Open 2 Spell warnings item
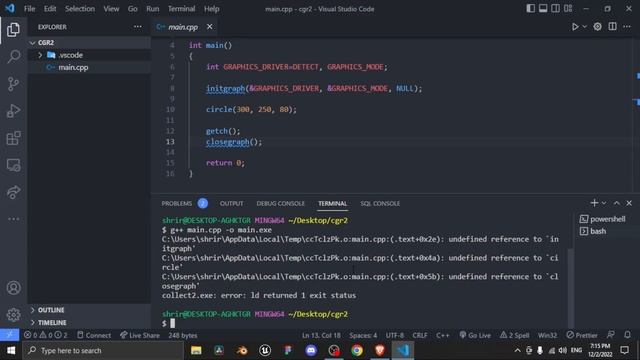This screenshot has width=640, height=360. [x=514, y=335]
